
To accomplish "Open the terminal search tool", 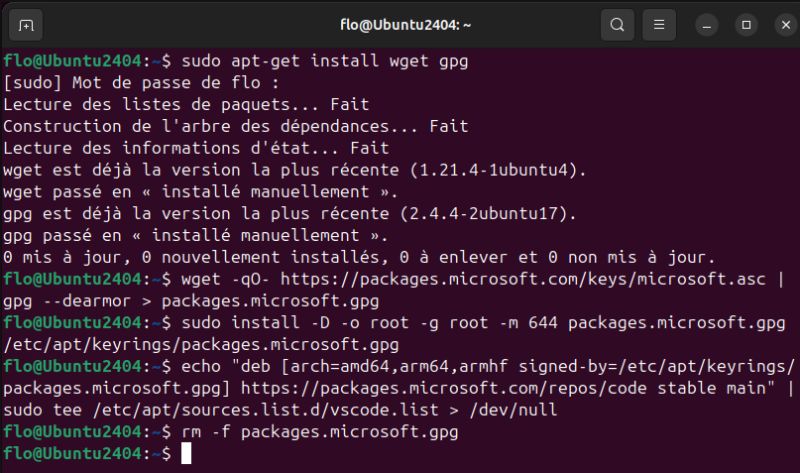I will click(618, 24).
